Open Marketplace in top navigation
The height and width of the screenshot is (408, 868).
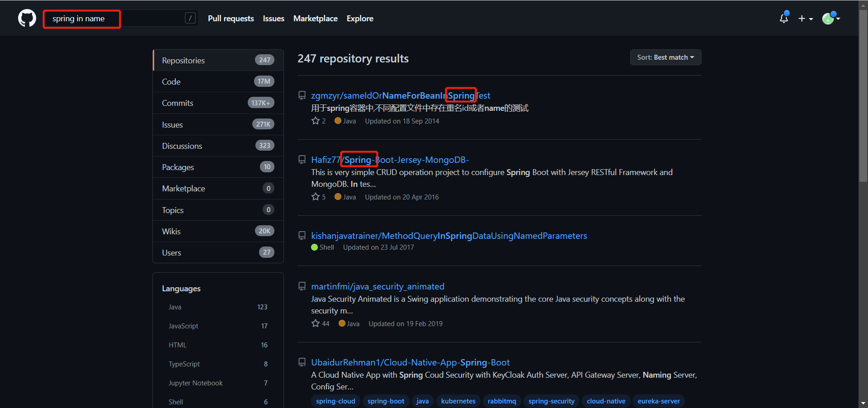316,19
